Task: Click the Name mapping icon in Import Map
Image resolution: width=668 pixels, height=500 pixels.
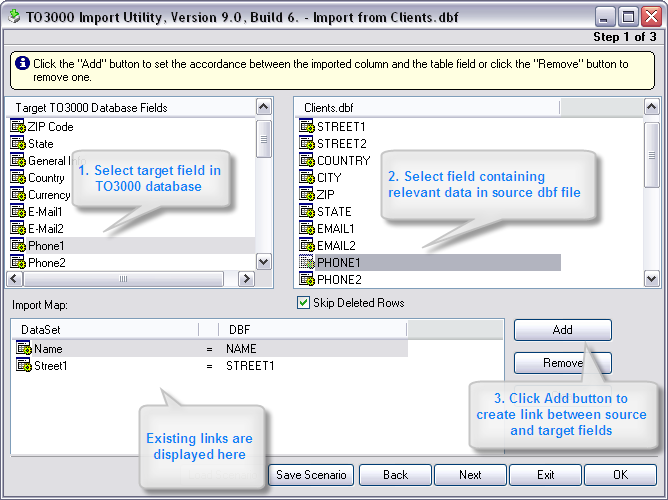Action: pyautogui.click(x=24, y=348)
